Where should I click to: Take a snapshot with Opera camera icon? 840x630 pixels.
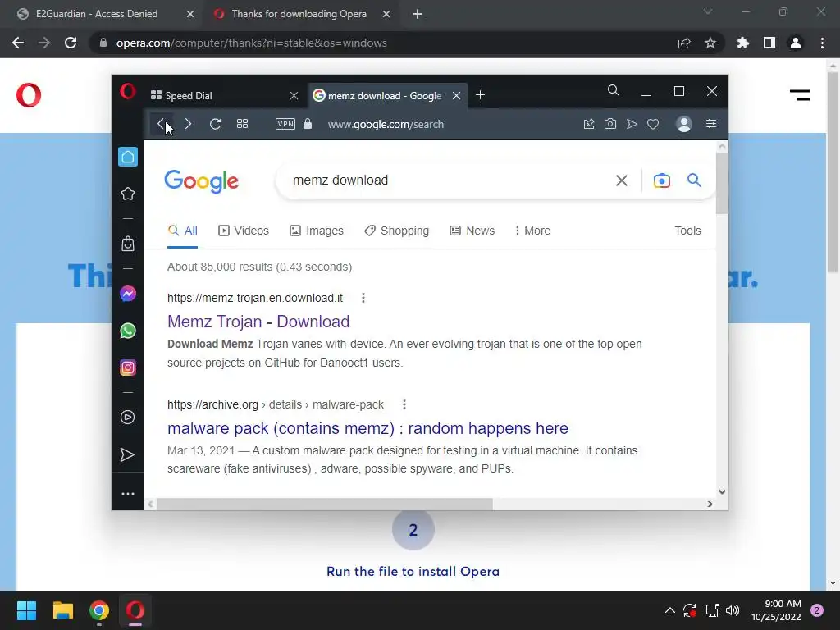click(610, 125)
